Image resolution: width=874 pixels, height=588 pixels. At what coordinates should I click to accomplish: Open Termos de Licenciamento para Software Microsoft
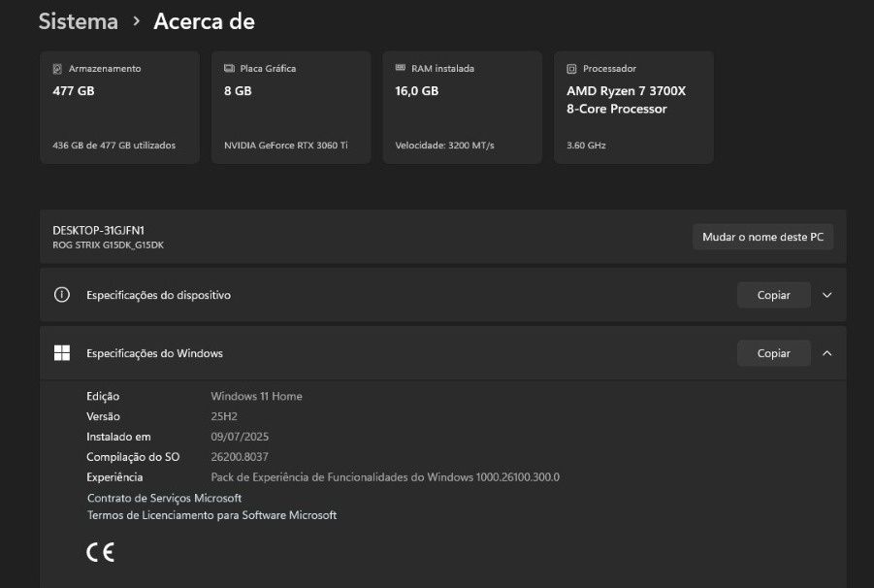point(211,515)
